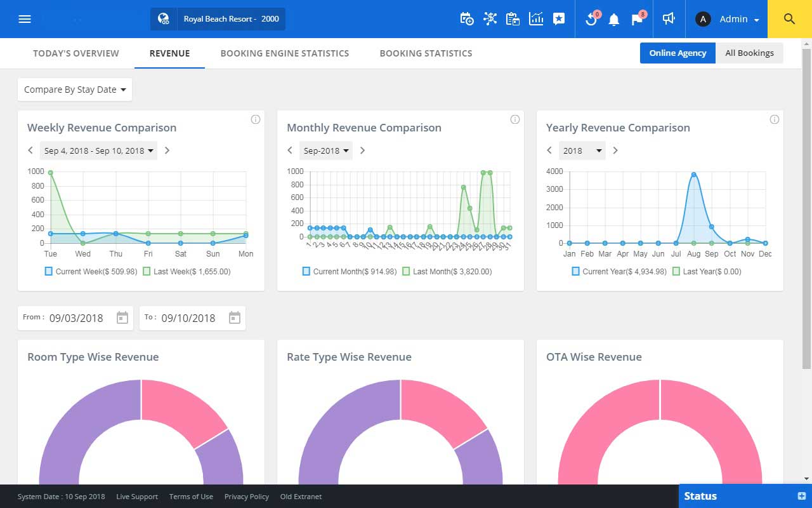
Task: Click the From date field 09/03/2018
Action: click(x=75, y=318)
